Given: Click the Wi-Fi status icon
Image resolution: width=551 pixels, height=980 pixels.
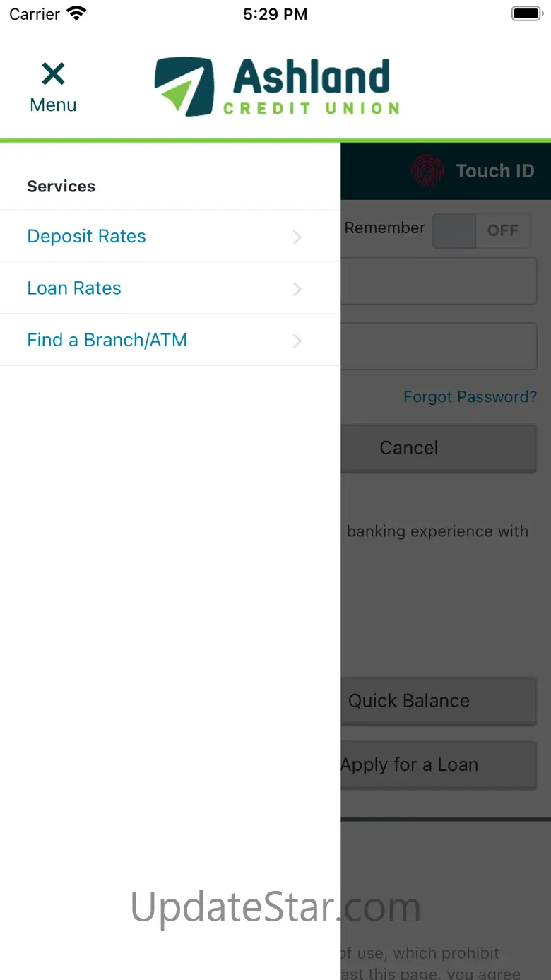Looking at the screenshot, I should pyautogui.click(x=76, y=13).
